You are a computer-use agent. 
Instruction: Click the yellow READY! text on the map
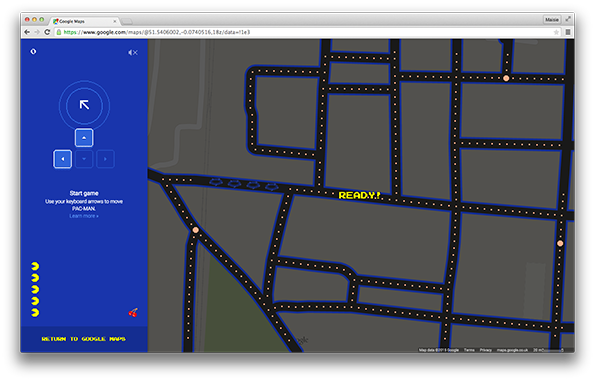tap(359, 195)
